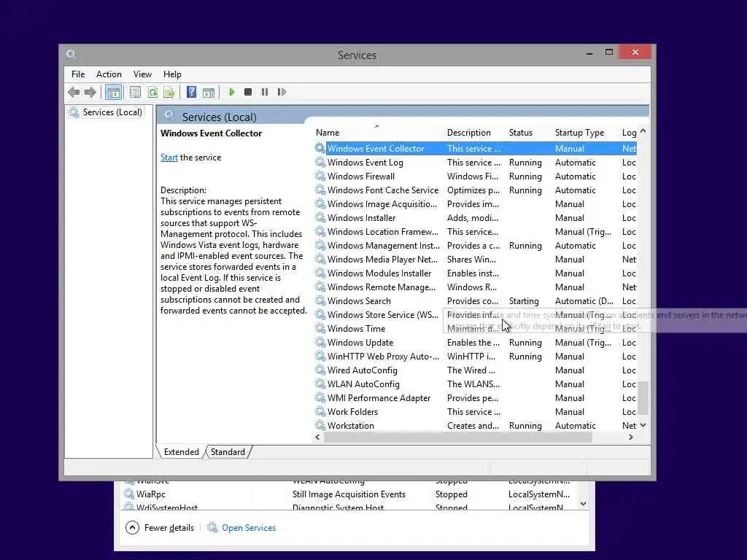Click the horizontal scrollbar left arrow
The image size is (747, 560).
point(318,437)
